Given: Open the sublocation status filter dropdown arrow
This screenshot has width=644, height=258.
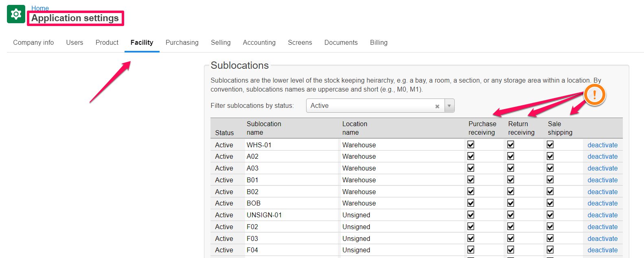Looking at the screenshot, I should click(x=449, y=106).
